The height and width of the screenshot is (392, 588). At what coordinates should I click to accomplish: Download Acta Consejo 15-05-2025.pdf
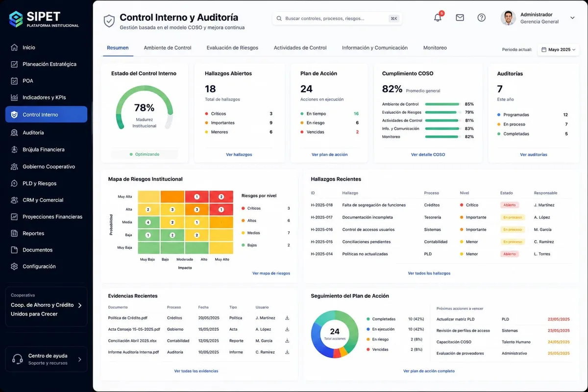coord(287,329)
